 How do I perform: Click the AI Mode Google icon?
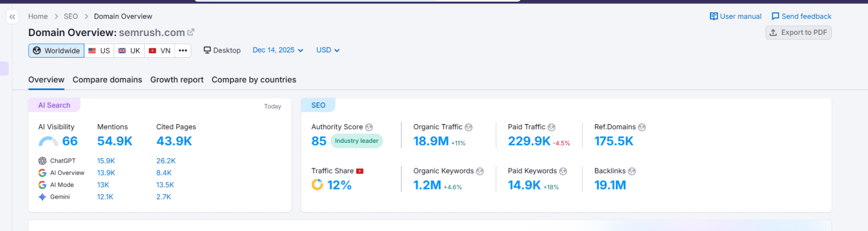click(x=42, y=185)
